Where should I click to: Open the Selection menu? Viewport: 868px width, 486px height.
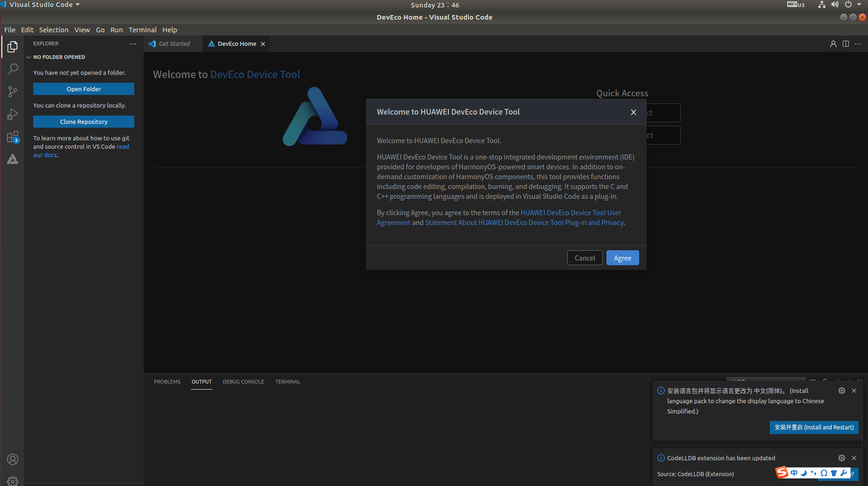click(x=54, y=30)
